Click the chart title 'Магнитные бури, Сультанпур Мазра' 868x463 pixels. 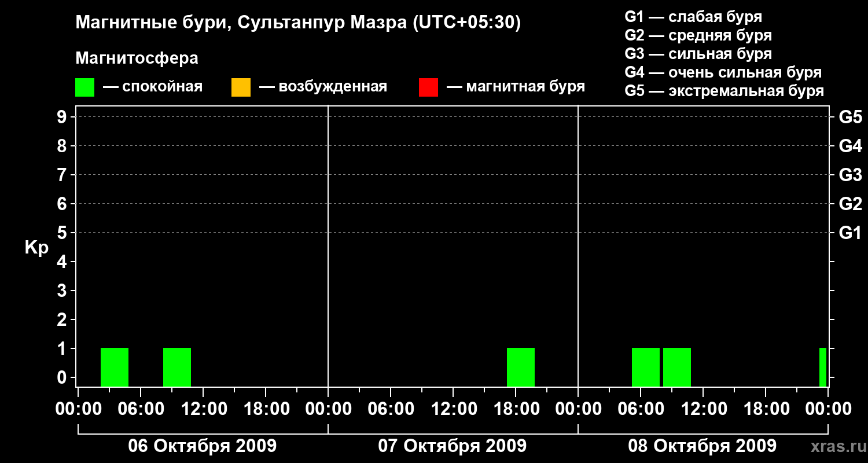coord(298,23)
